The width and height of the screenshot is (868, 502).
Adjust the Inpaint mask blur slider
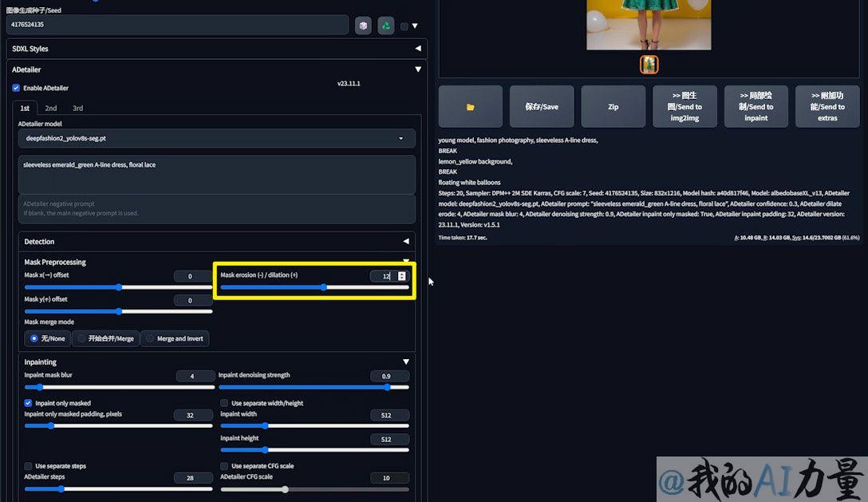tap(118, 387)
